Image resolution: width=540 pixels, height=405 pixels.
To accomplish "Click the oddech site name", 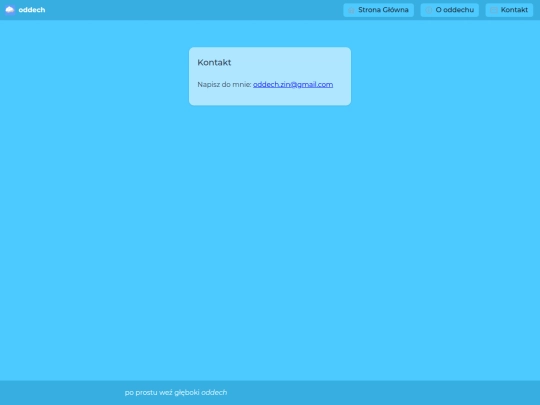I will 32,10.
